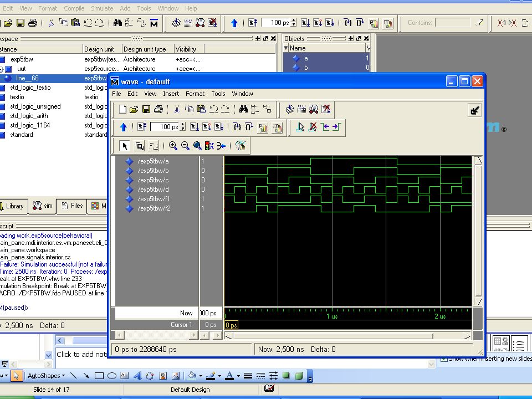Open AutoShapes dropdown in drawing toolbar

click(x=46, y=376)
